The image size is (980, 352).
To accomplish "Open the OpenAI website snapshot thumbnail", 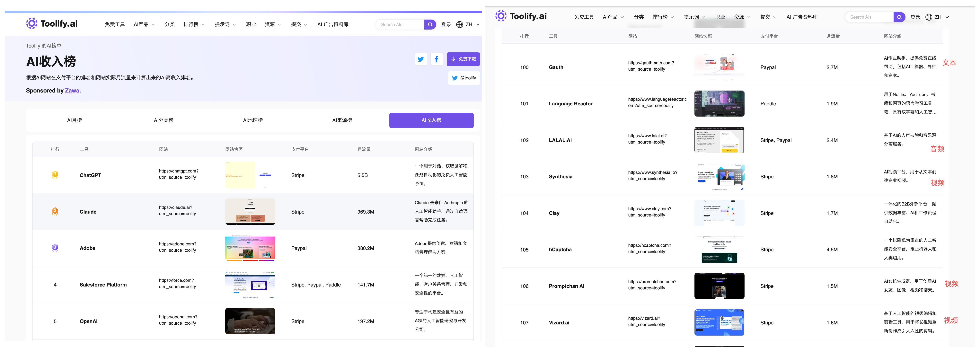I will tap(250, 321).
